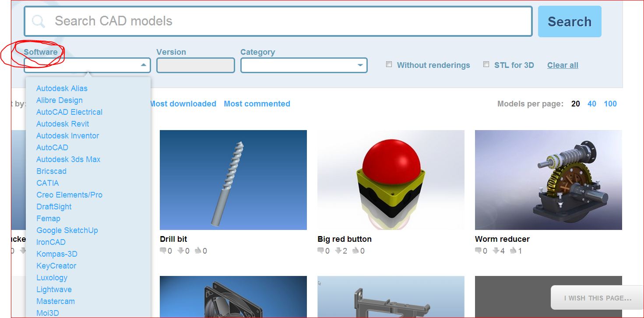Click likes icon under Big red button

point(355,251)
